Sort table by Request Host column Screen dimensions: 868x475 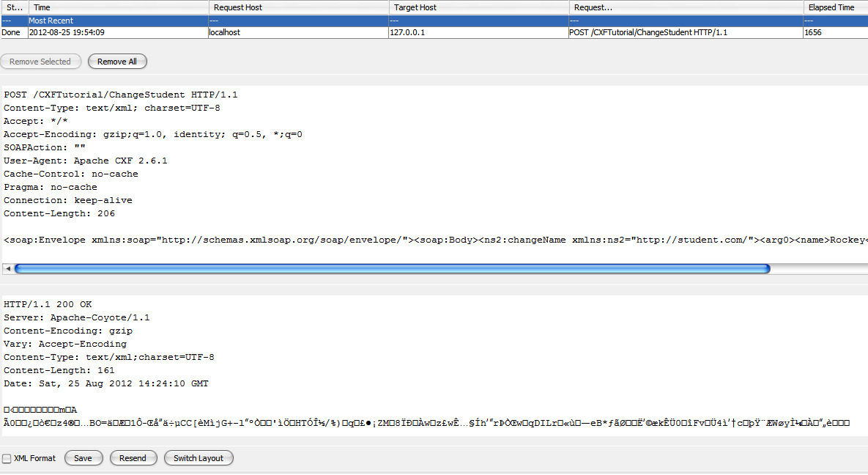pos(298,7)
